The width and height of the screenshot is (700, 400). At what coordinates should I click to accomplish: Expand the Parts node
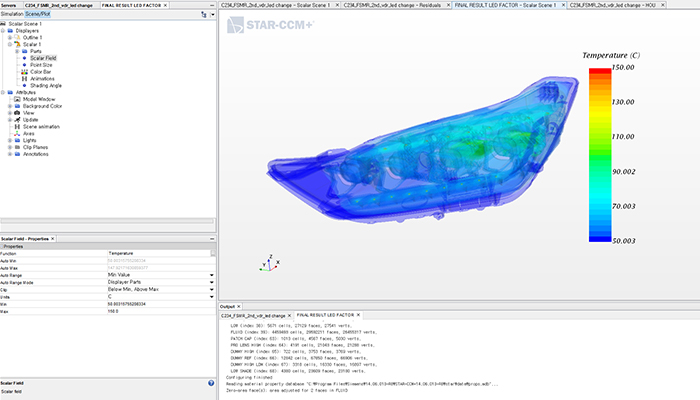[17, 51]
